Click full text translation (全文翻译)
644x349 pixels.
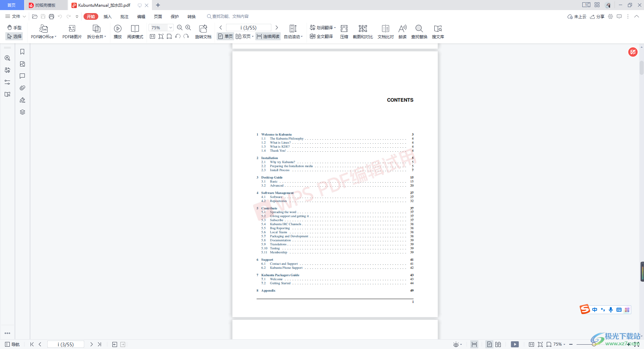click(x=321, y=36)
